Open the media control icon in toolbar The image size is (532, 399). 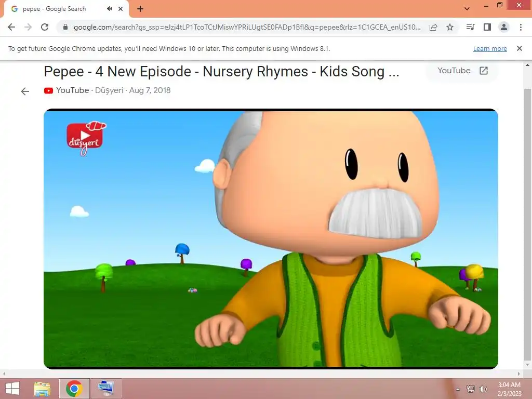471,27
